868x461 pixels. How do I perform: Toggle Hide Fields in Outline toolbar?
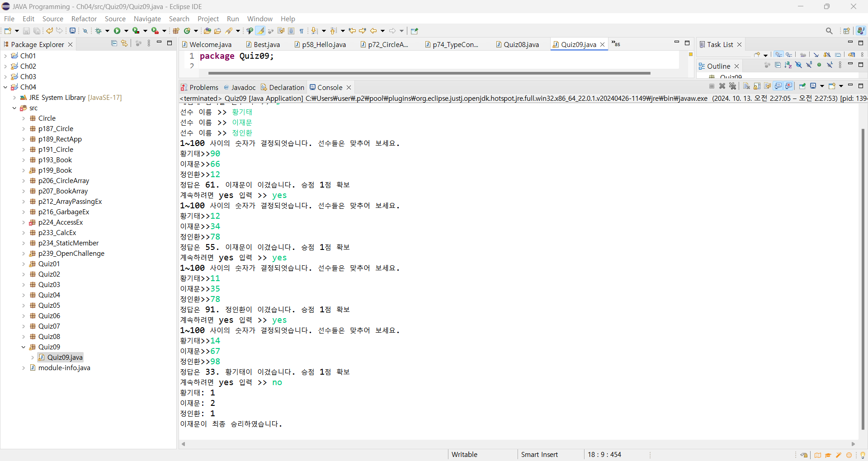tap(798, 65)
